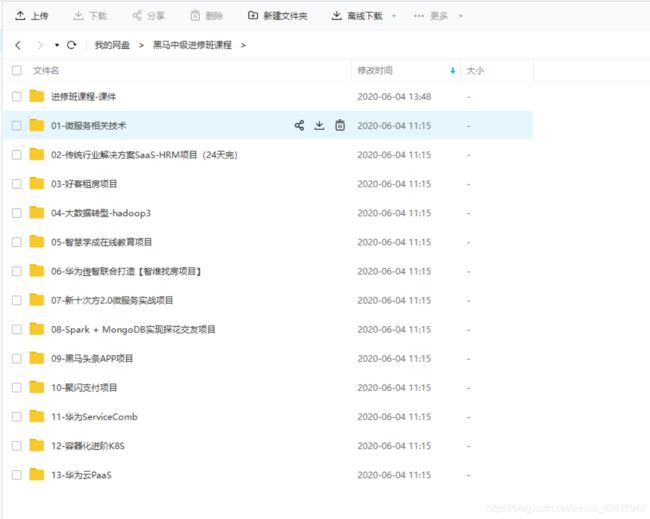Navigate to 我的网盘 breadcrumb
Screen dimensions: 650x519
(x=112, y=45)
